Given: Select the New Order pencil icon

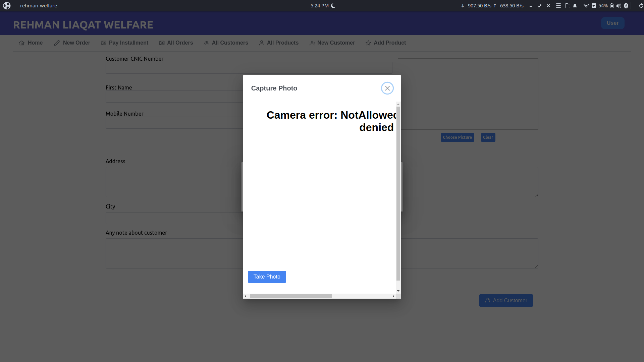Looking at the screenshot, I should [x=56, y=43].
